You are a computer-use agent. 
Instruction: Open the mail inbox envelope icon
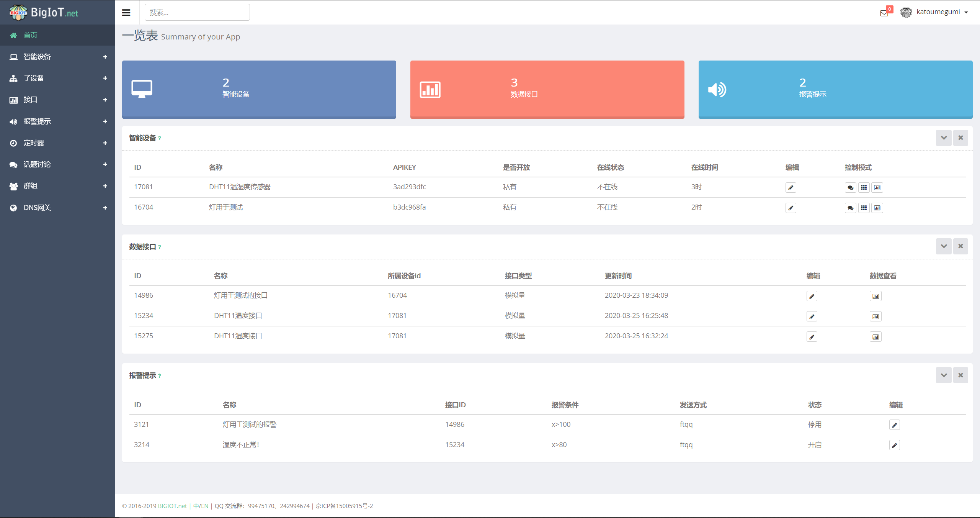coord(884,13)
